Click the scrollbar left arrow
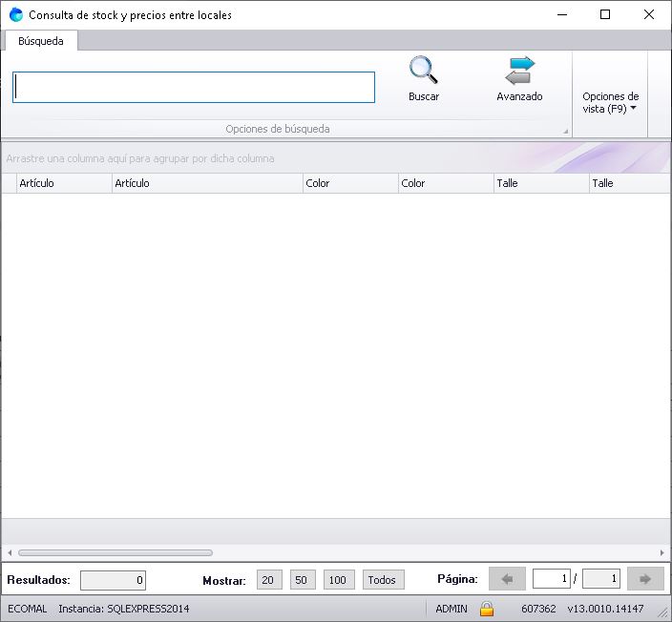Screen dimensions: 672x622 pyautogui.click(x=10, y=552)
